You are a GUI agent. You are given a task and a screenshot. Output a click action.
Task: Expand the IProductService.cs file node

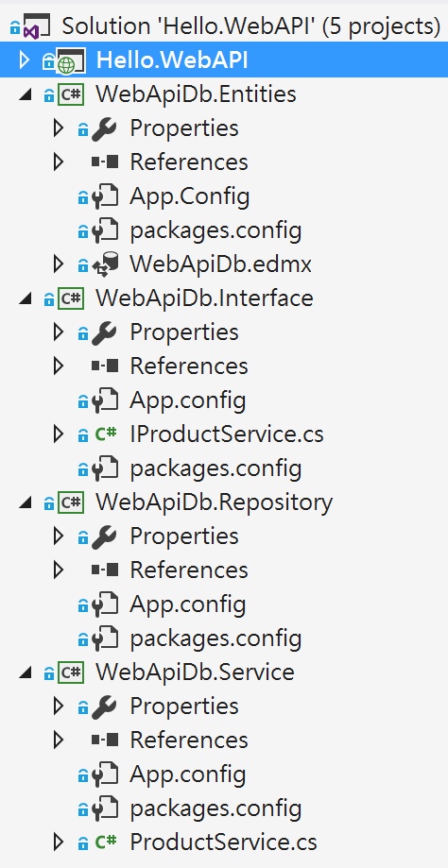click(x=59, y=434)
